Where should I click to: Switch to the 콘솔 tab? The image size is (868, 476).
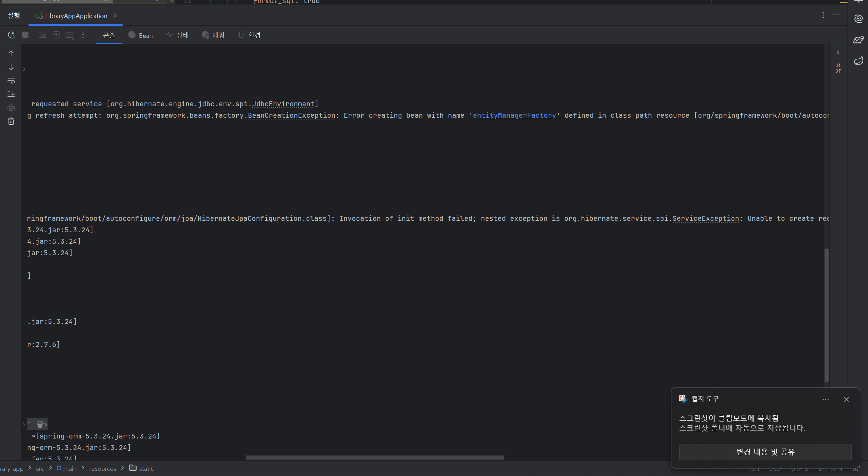109,35
